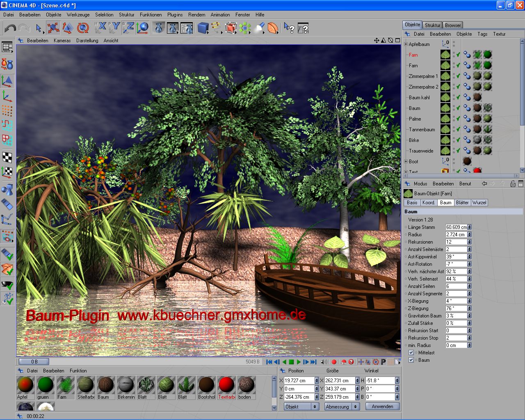
Task: Select the point mode tool in left palette
Action: click(7, 110)
